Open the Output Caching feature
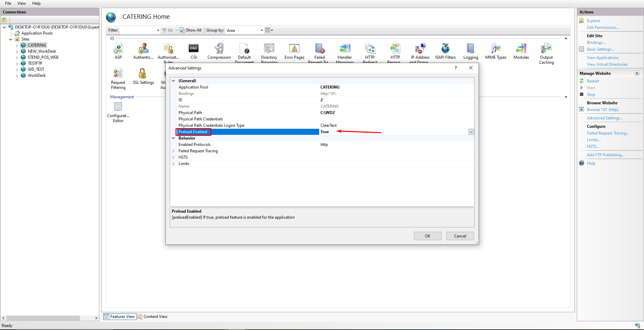 click(546, 49)
